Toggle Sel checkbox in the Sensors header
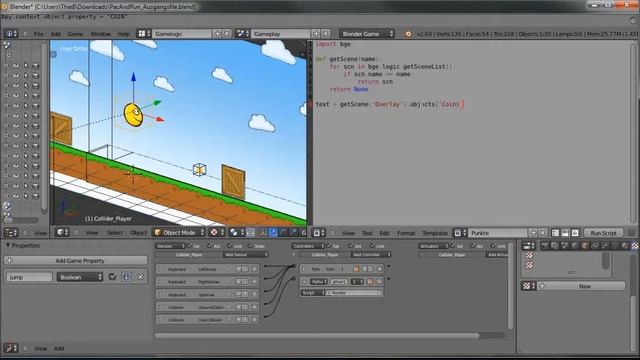Screen dimensions: 640x360 tap(189, 246)
